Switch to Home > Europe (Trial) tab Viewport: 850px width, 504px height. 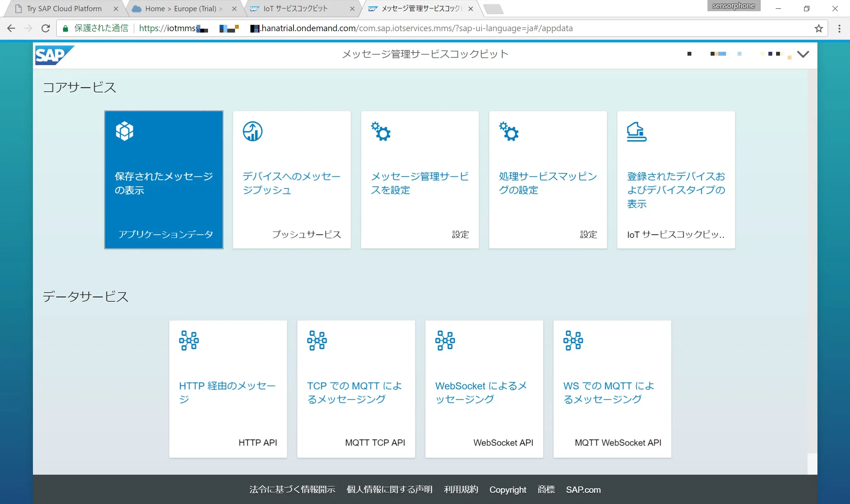pyautogui.click(x=184, y=9)
